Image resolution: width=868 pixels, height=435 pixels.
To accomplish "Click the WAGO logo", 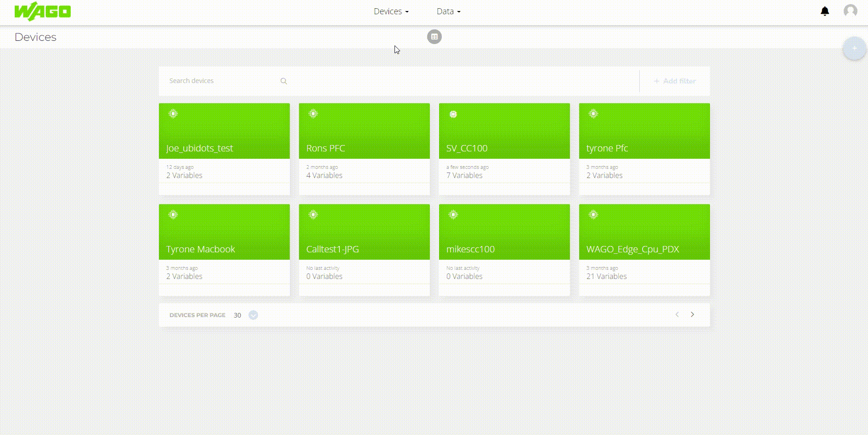I will click(x=43, y=11).
